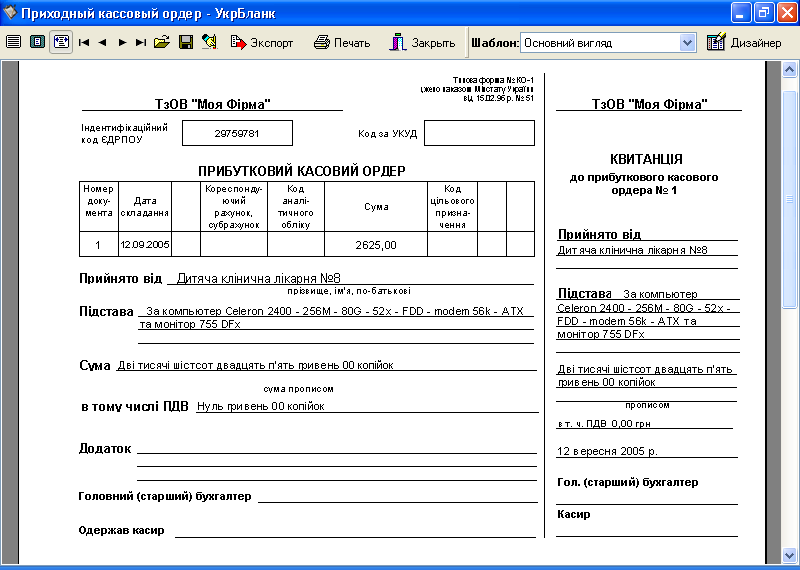Viewport: 800px width, 570px height.
Task: Open the Дизайнер template designer
Action: click(744, 43)
